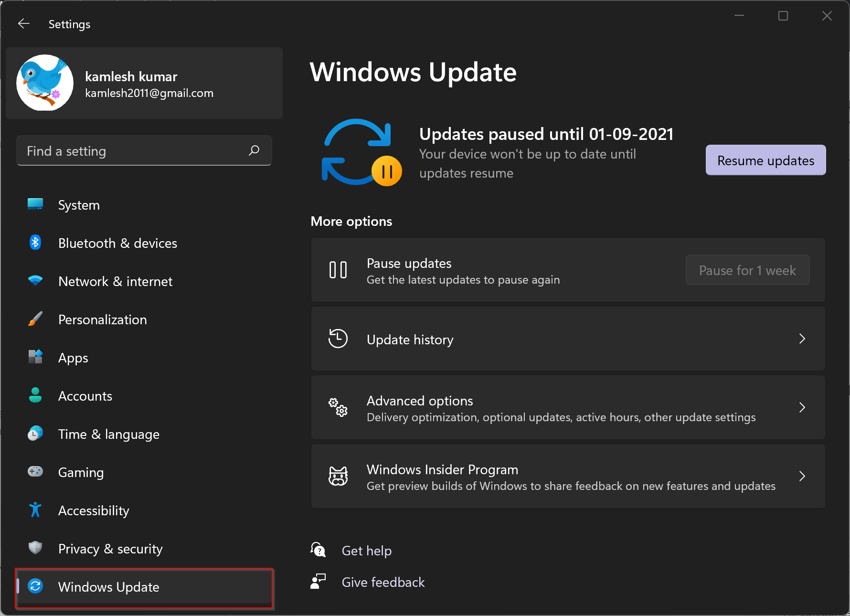Click the pause bars icon beside Pause updates
This screenshot has width=850, height=616.
[x=338, y=270]
